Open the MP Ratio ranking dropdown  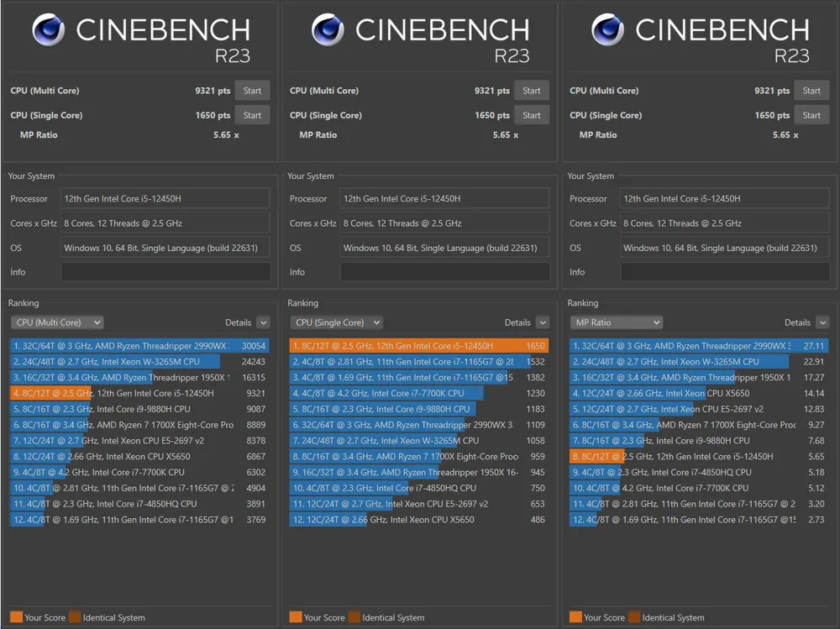coord(616,322)
